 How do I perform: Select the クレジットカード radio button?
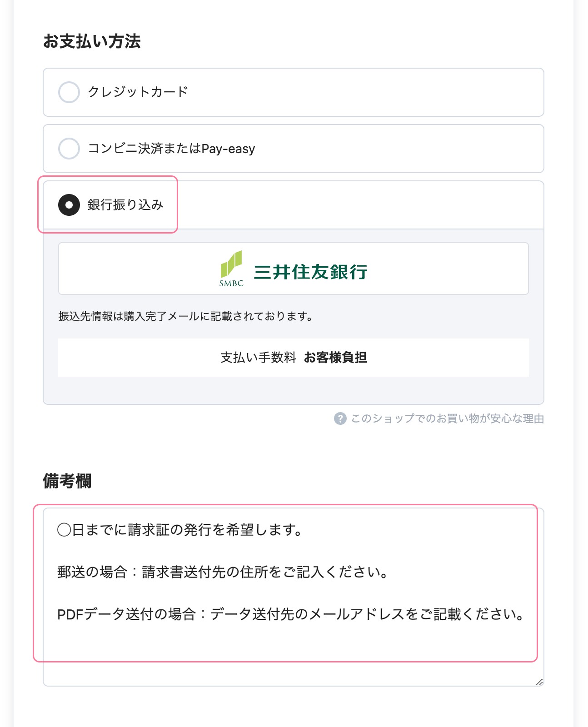coord(69,92)
